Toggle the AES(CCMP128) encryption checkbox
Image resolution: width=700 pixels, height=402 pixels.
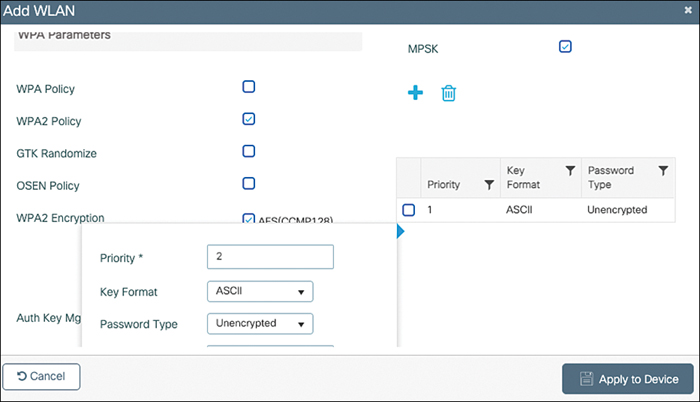(249, 219)
